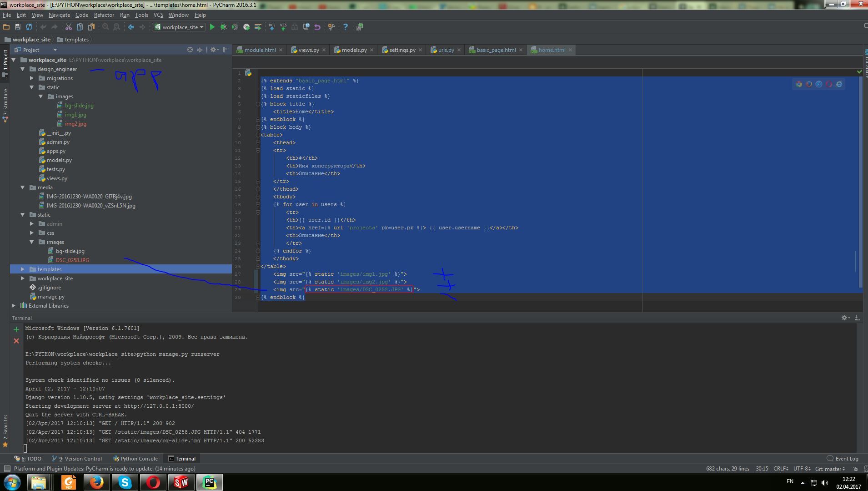Close the module.html tab

tap(281, 50)
